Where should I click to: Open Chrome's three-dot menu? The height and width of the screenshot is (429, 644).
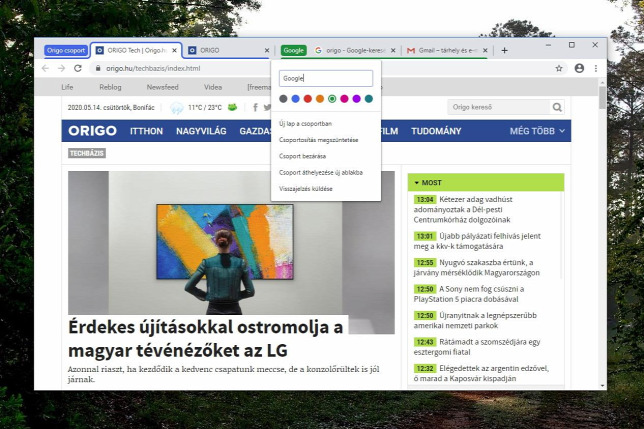point(596,69)
